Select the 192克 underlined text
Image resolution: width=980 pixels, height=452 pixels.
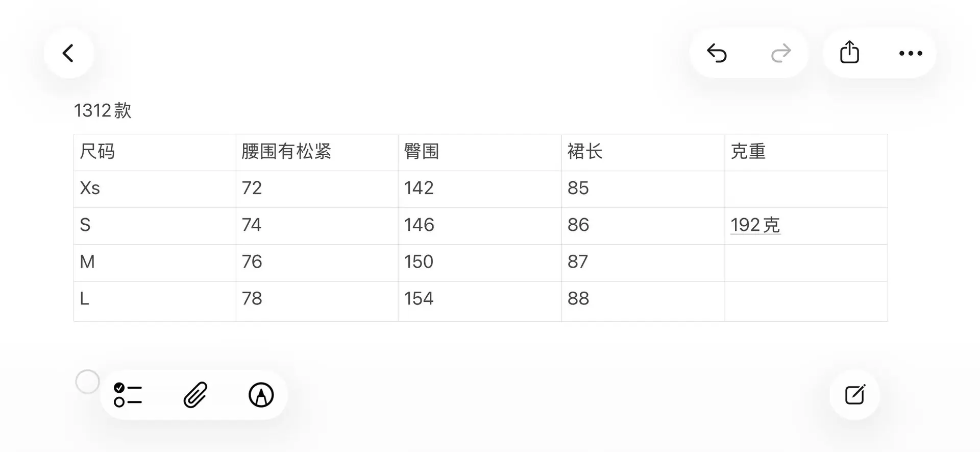(x=755, y=225)
